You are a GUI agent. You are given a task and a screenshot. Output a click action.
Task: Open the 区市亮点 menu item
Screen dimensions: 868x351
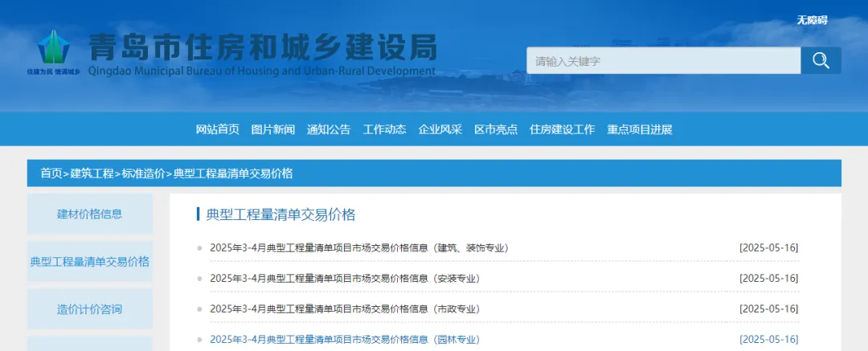tap(496, 129)
